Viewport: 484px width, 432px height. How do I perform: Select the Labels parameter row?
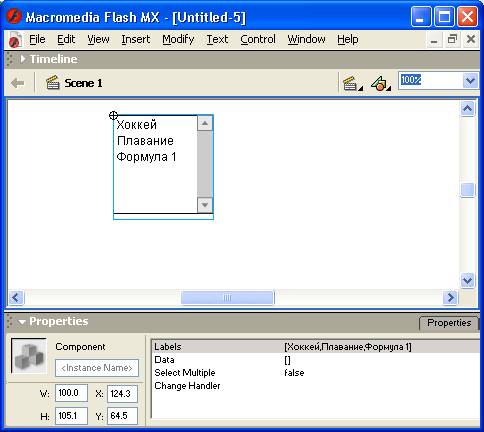click(x=315, y=347)
